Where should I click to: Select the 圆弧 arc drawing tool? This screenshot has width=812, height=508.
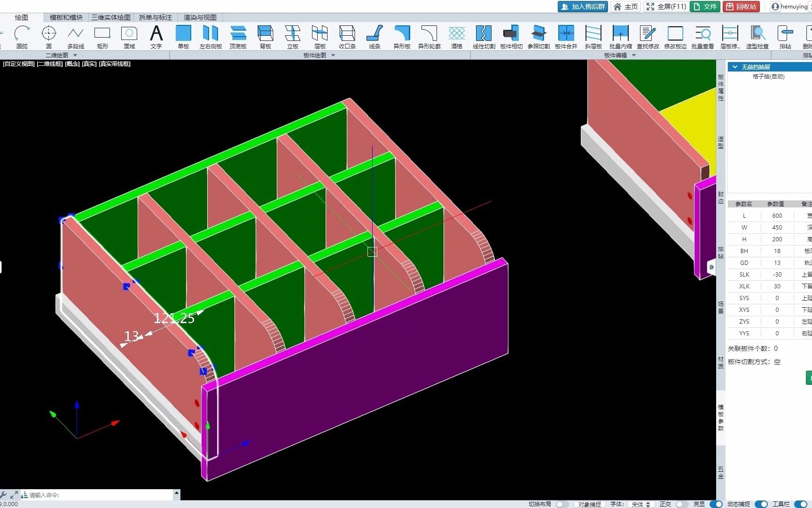pyautogui.click(x=22, y=37)
